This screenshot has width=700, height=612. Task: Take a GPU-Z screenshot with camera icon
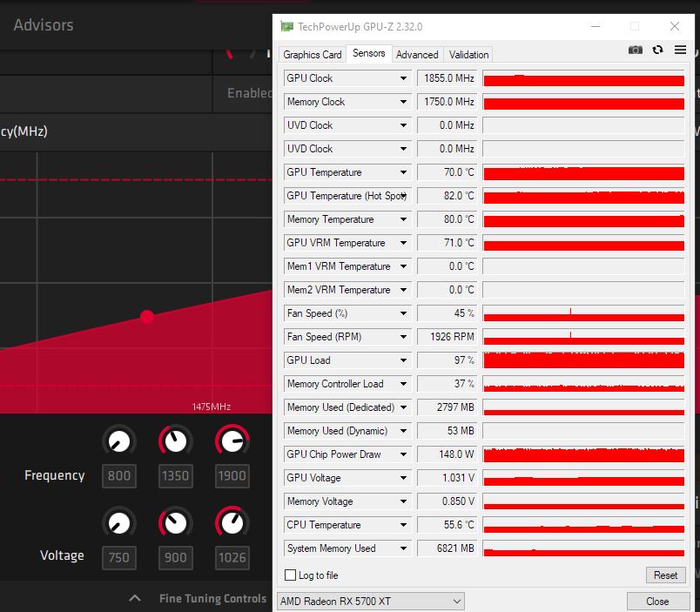tap(636, 50)
